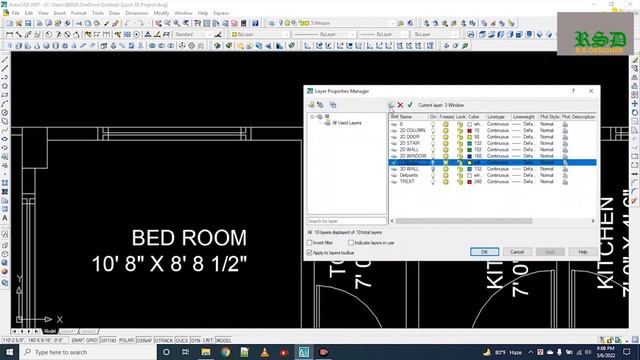Image resolution: width=640 pixels, height=360 pixels.
Task: Check the Invert filter checkbox
Action: tap(309, 242)
